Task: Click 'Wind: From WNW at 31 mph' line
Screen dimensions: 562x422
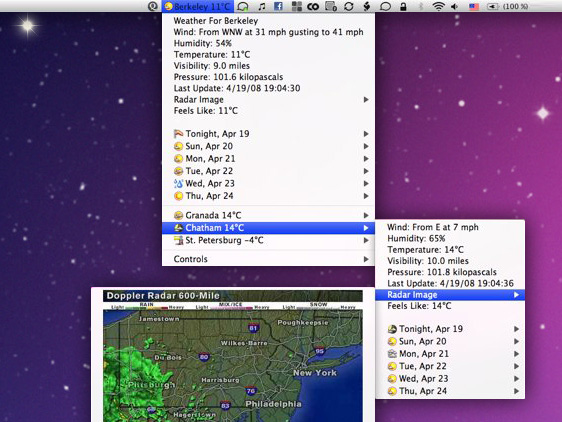Action: [x=268, y=32]
